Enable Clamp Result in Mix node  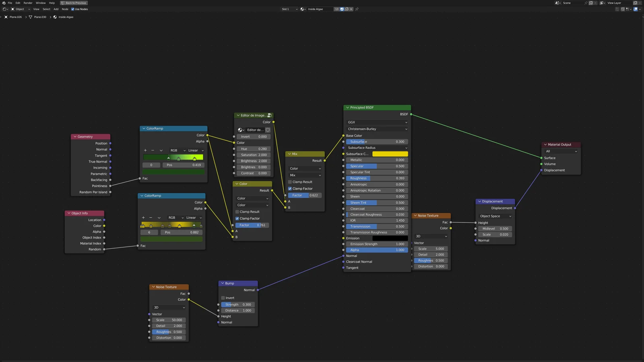coord(290,182)
